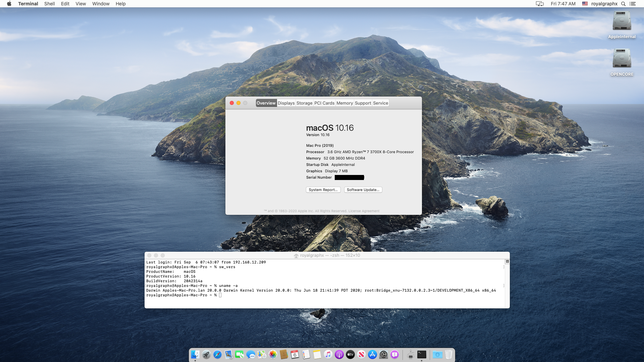Click version 10.16 text in About window
This screenshot has height=362, width=644.
(318, 135)
